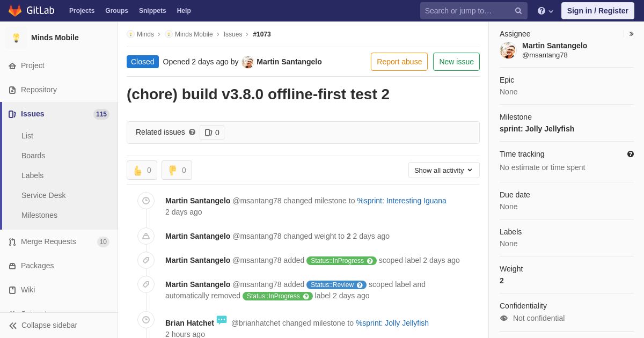Click the Collapse sidebar double-arrow icon
This screenshot has width=644, height=338.
click(13, 325)
